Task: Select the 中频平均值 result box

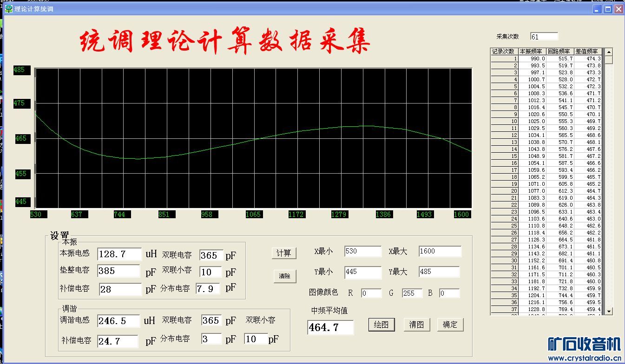Action: [x=330, y=327]
